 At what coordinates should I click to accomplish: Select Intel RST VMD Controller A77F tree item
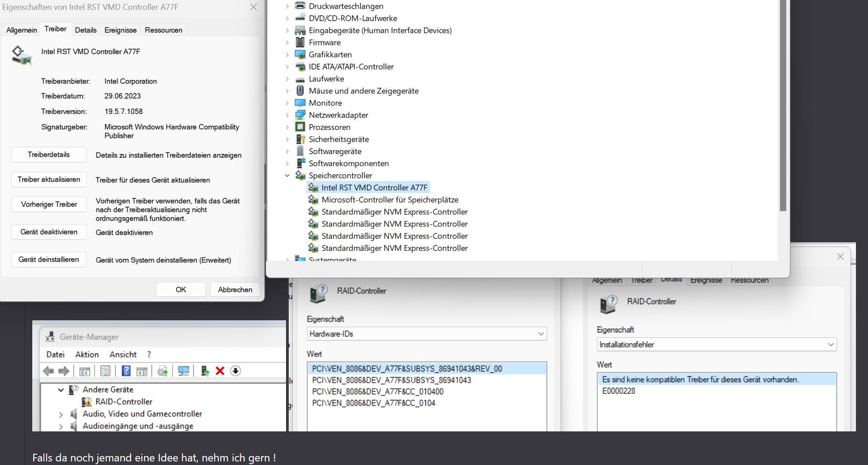pos(368,187)
